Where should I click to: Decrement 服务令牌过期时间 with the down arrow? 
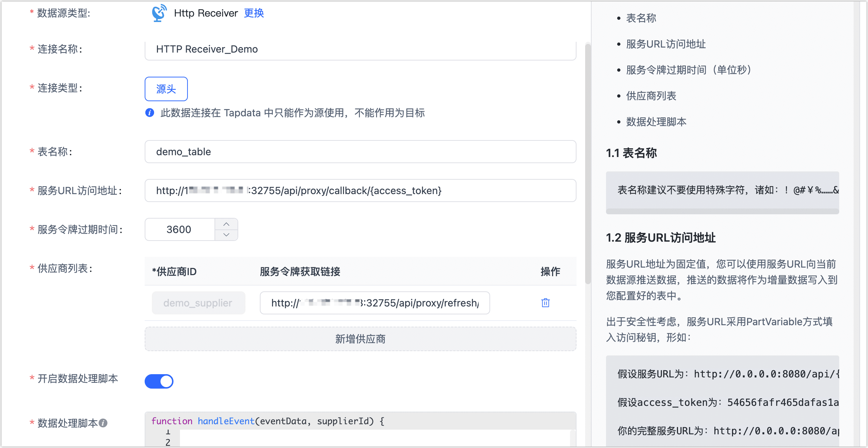tap(227, 235)
